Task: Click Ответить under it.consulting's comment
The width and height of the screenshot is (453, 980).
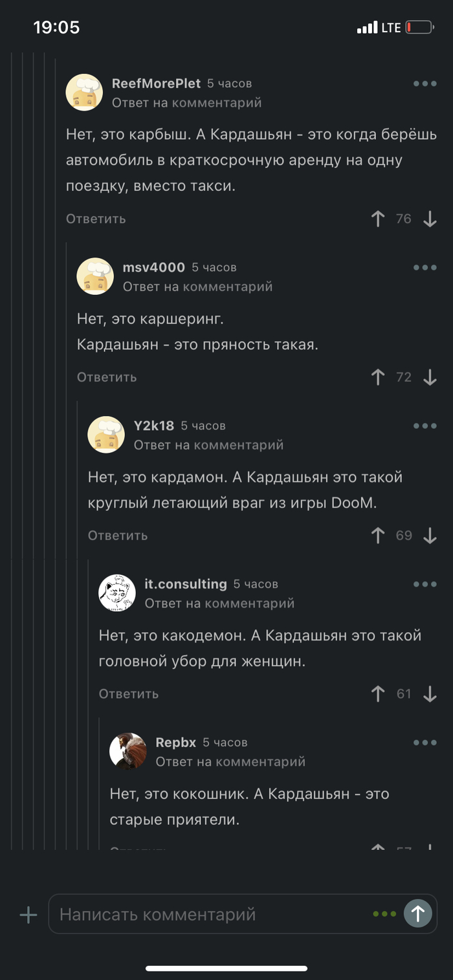Action: pyautogui.click(x=129, y=694)
